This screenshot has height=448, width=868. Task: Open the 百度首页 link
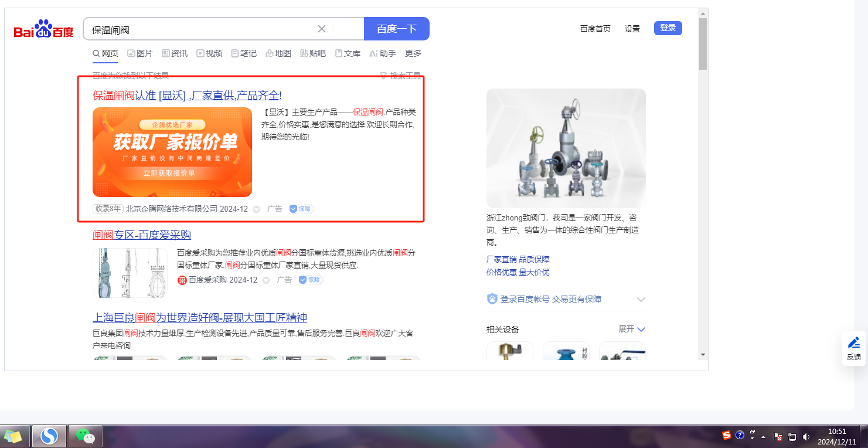click(x=595, y=29)
